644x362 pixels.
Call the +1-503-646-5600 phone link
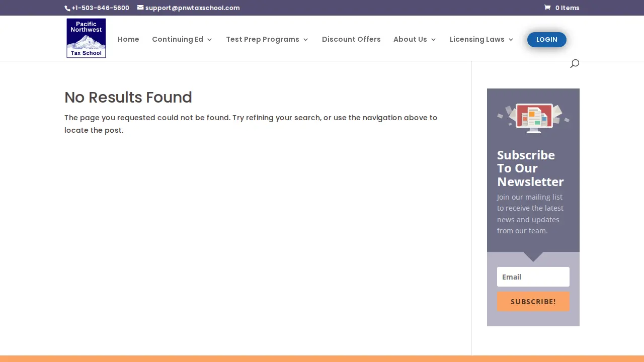(100, 8)
